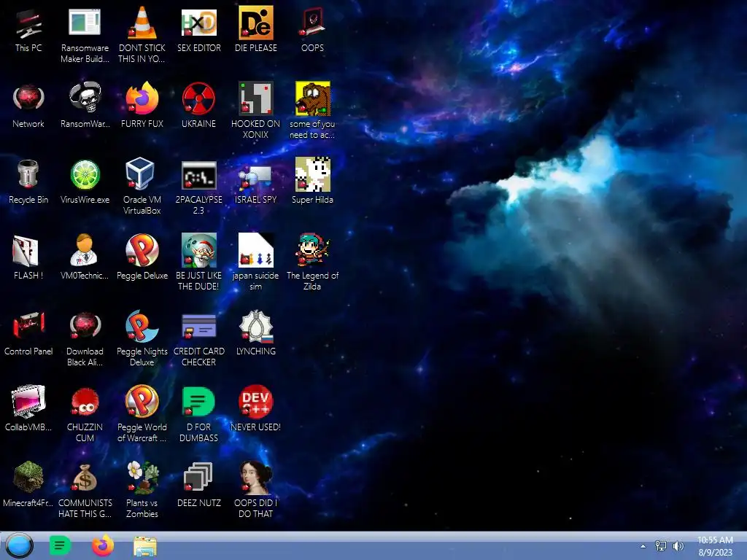The image size is (747, 560).
Task: Click the Peggle Nights Deluxe icon
Action: [x=142, y=326]
